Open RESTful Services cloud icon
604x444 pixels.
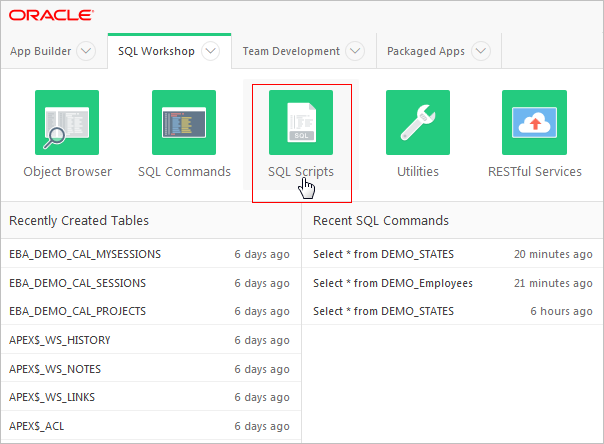[534, 122]
